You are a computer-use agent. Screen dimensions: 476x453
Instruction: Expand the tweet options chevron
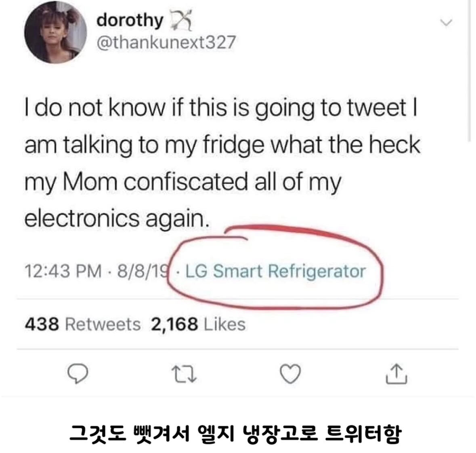(x=446, y=23)
